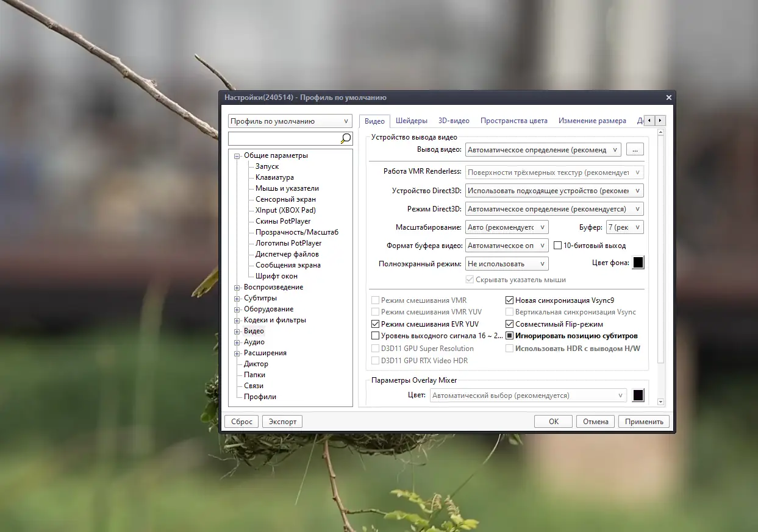Image resolution: width=758 pixels, height=532 pixels.
Task: Click the settings search input field
Action: point(284,138)
